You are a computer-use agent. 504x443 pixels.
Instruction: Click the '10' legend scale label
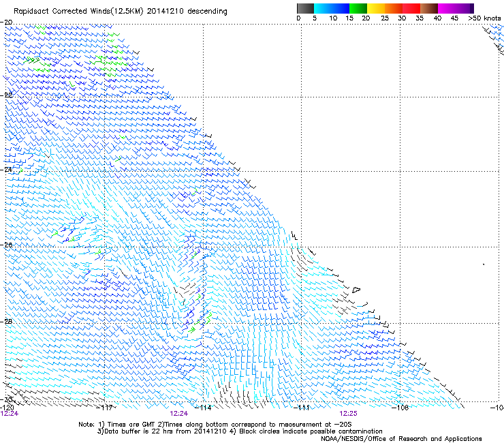[x=333, y=18]
